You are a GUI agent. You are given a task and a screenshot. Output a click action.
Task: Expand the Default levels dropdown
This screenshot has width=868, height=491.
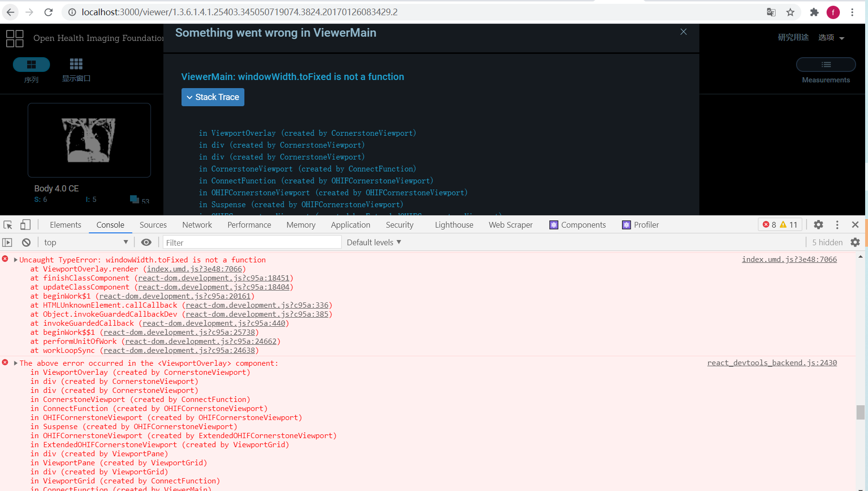point(373,242)
